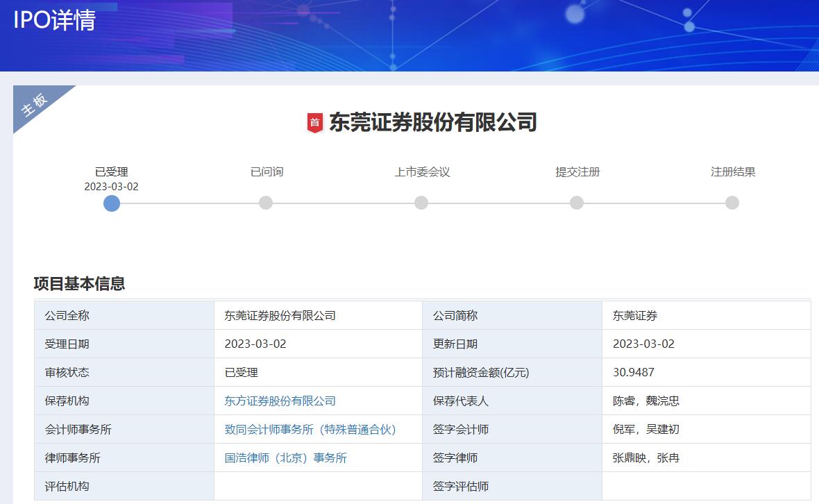Click the 已问询 timeline circle

[266, 203]
